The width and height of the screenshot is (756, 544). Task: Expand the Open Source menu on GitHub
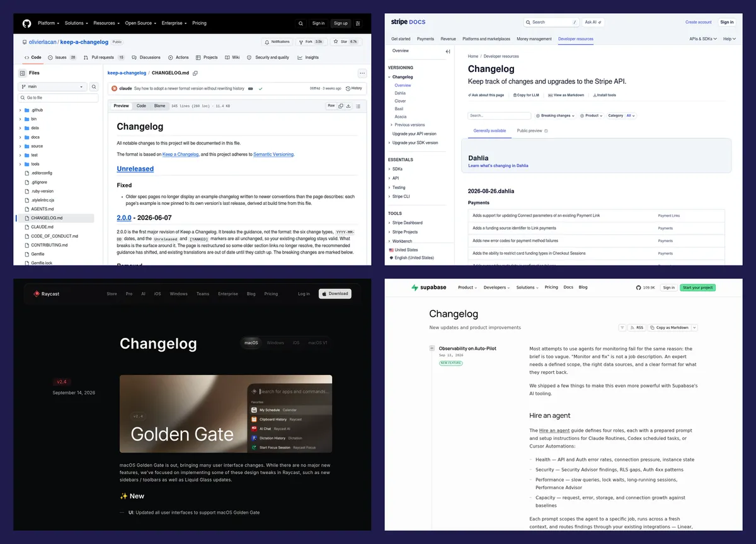(140, 23)
